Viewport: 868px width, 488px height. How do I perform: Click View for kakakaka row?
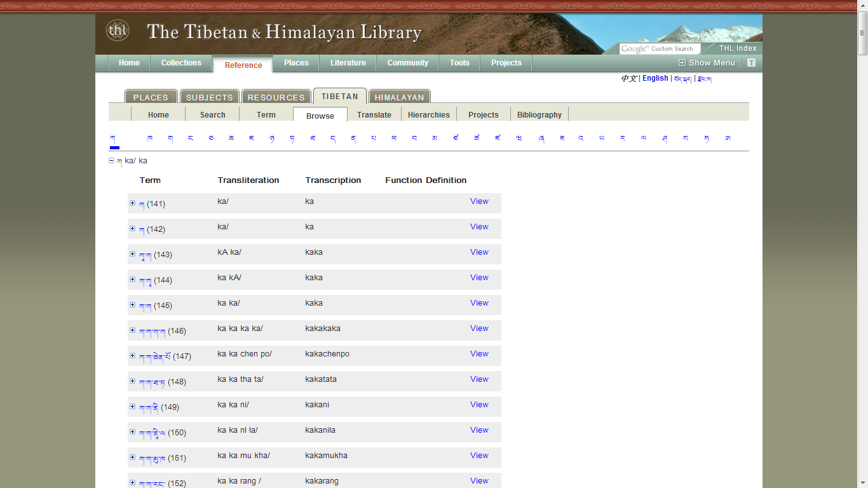coord(479,329)
